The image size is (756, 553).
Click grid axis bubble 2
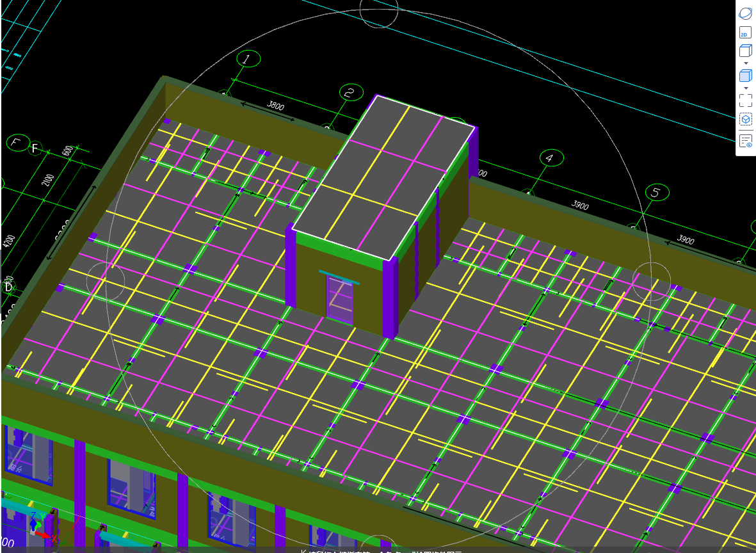[x=351, y=92]
